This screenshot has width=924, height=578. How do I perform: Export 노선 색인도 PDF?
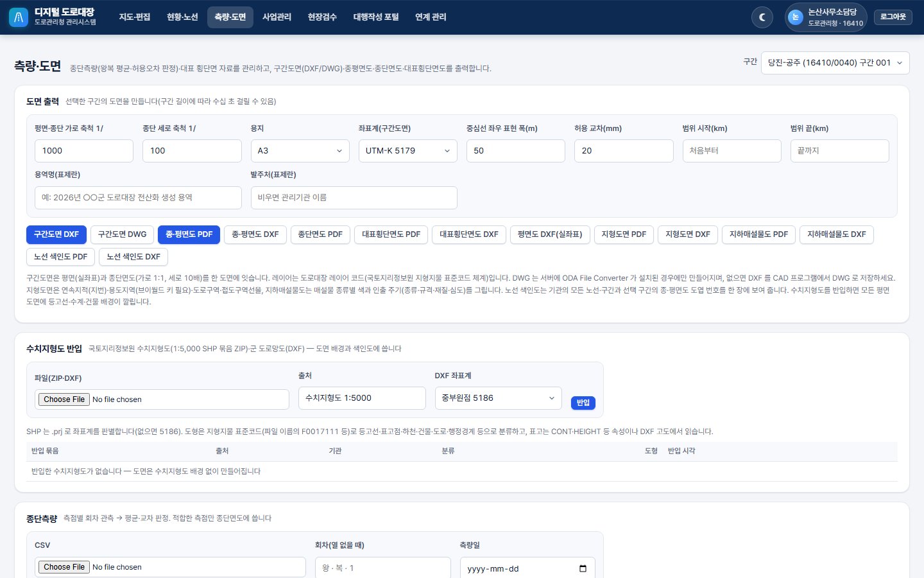pyautogui.click(x=61, y=257)
